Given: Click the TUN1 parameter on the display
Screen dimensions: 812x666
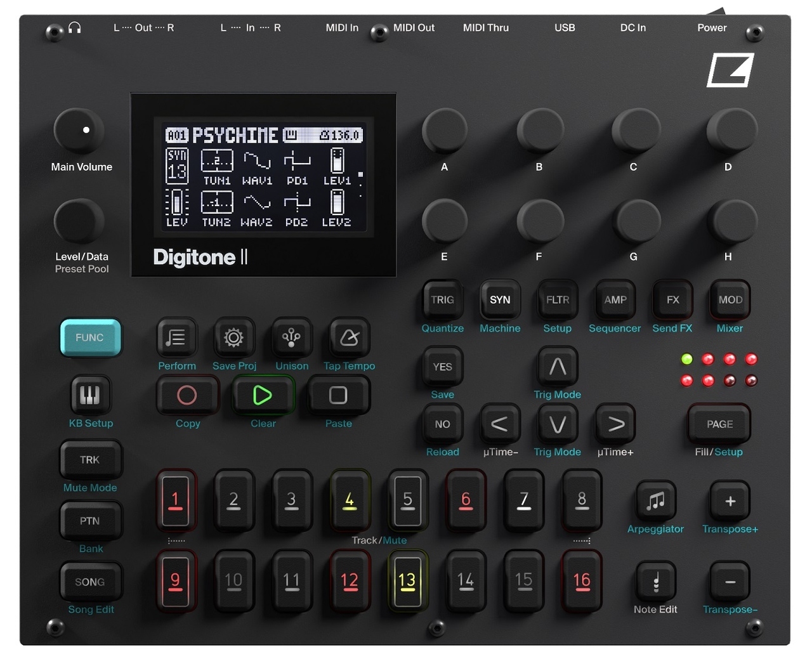Looking at the screenshot, I should coord(217,168).
